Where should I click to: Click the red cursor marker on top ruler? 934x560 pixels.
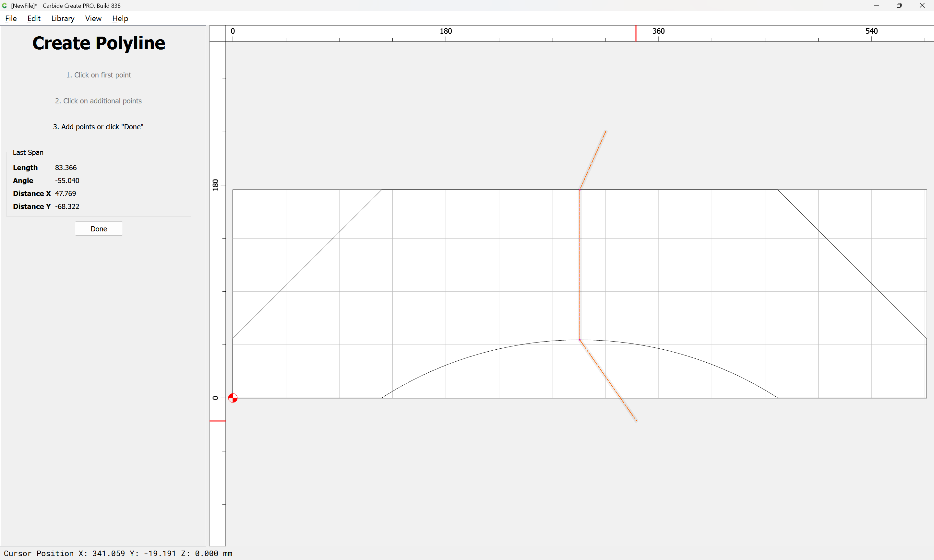point(636,33)
